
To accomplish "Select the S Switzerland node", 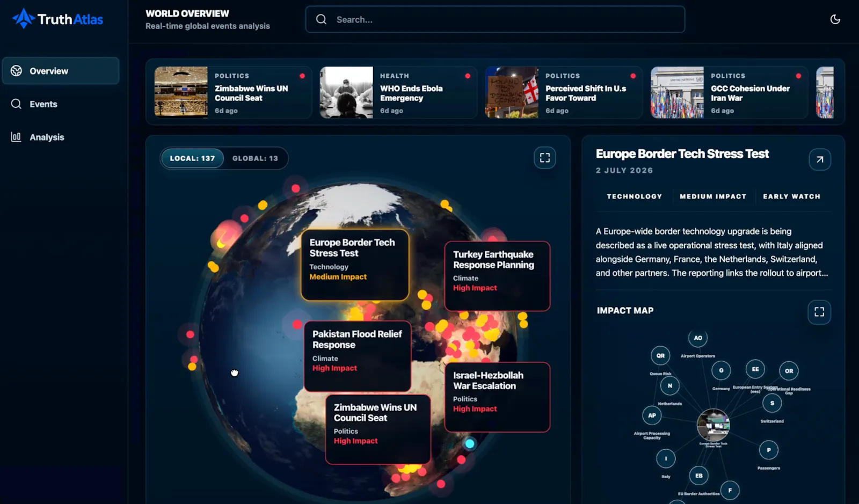I will 772,404.
